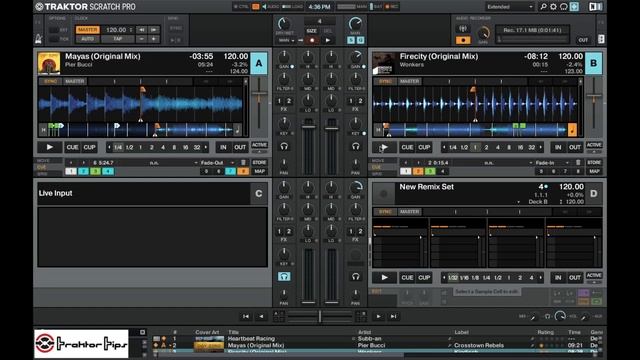Click the crossfader
This screenshot has width=640, height=360.
(x=320, y=316)
